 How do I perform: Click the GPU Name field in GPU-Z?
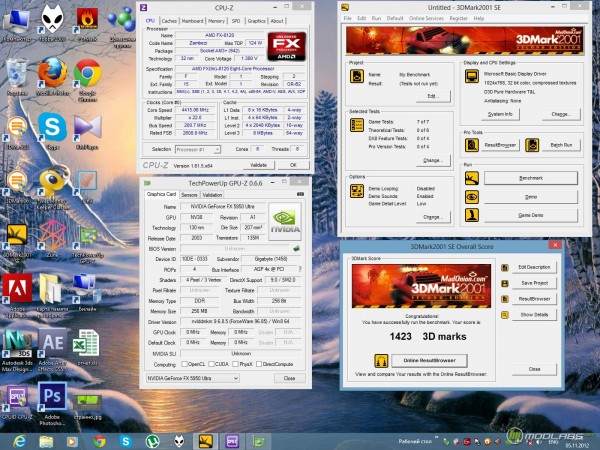pos(222,207)
